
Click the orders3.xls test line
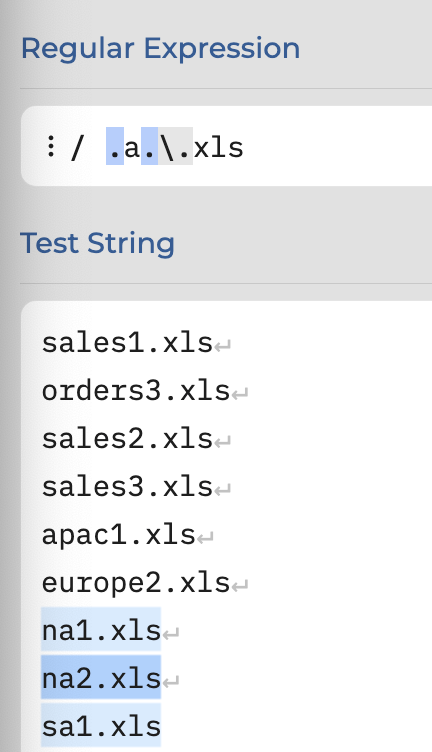point(136,391)
